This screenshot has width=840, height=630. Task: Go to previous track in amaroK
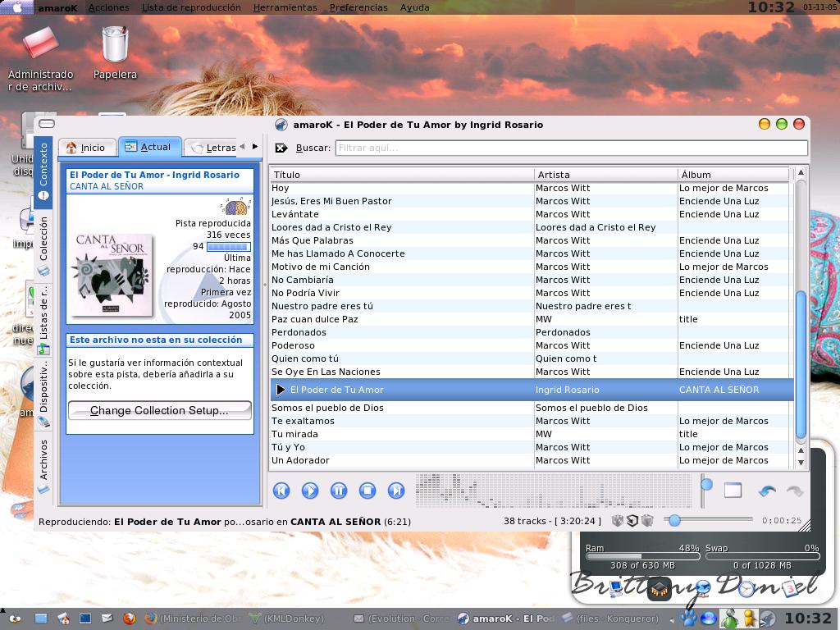pyautogui.click(x=281, y=491)
